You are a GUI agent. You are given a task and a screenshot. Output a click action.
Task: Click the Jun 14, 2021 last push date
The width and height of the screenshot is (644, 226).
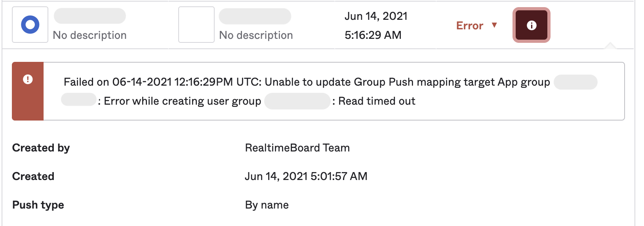click(376, 16)
